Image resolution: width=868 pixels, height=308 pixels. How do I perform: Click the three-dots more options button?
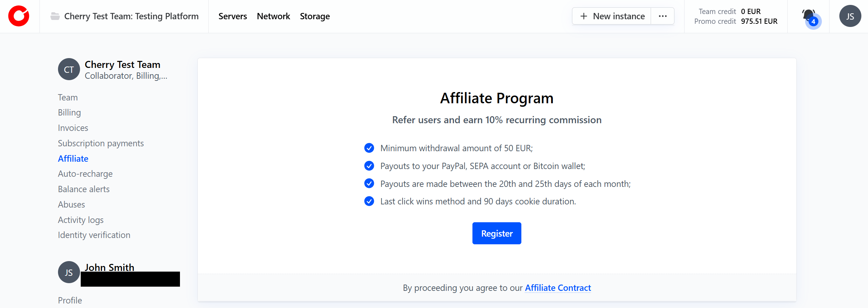pos(663,16)
